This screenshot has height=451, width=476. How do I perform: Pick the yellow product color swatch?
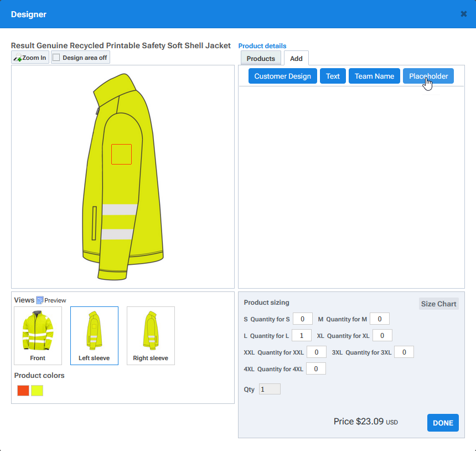[37, 391]
